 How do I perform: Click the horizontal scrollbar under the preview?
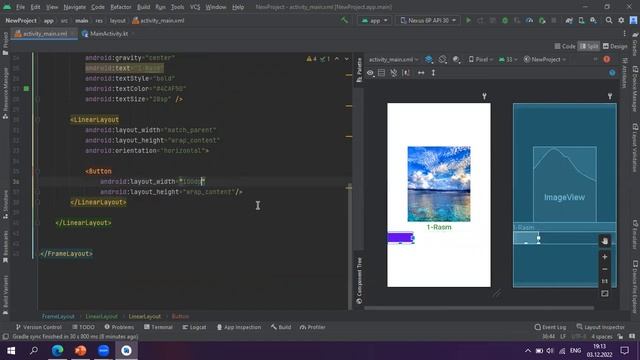[479, 308]
